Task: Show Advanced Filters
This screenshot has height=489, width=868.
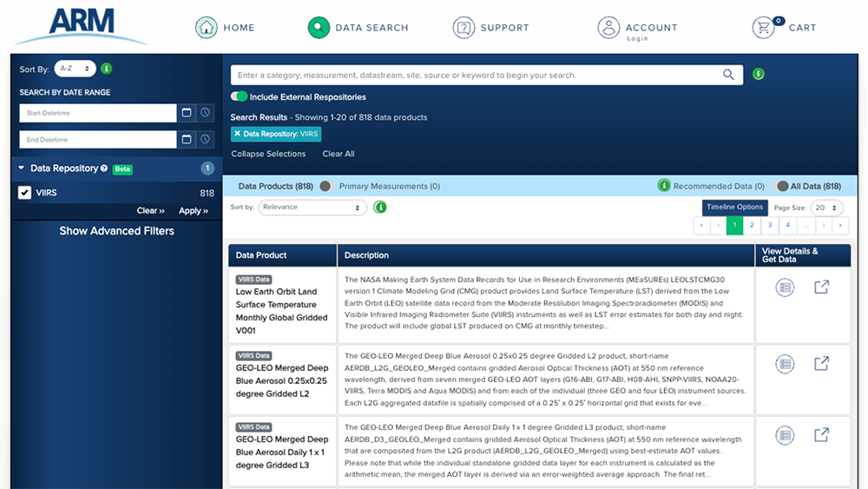Action: point(117,231)
